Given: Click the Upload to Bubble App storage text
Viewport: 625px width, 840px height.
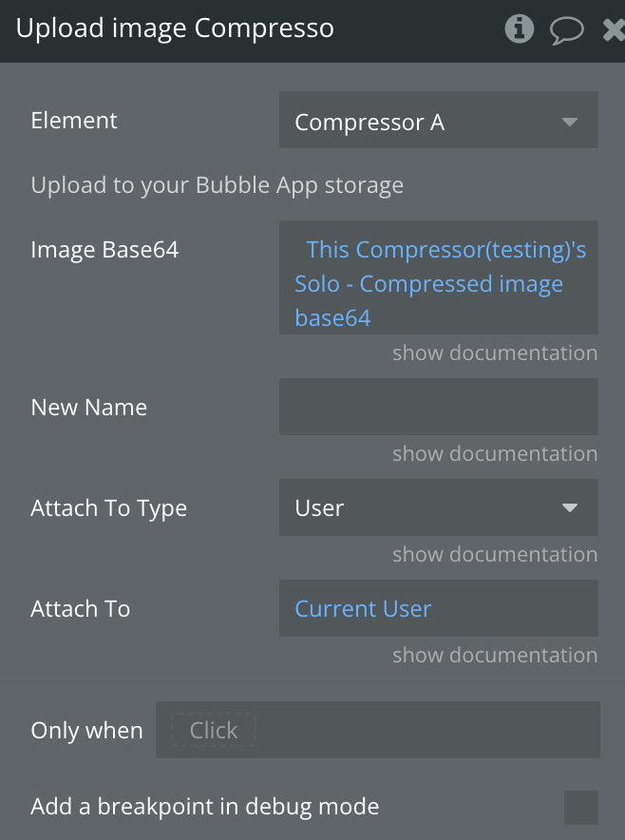Looking at the screenshot, I should (218, 184).
